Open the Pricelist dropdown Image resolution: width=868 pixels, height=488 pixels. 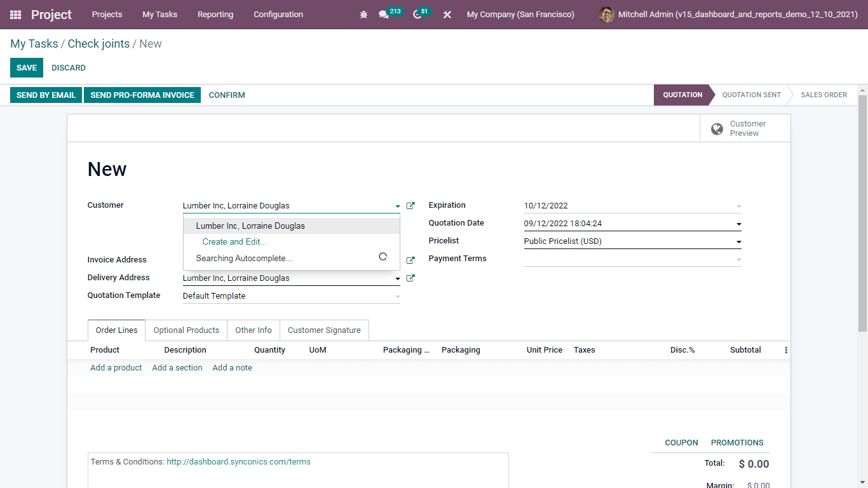(738, 241)
